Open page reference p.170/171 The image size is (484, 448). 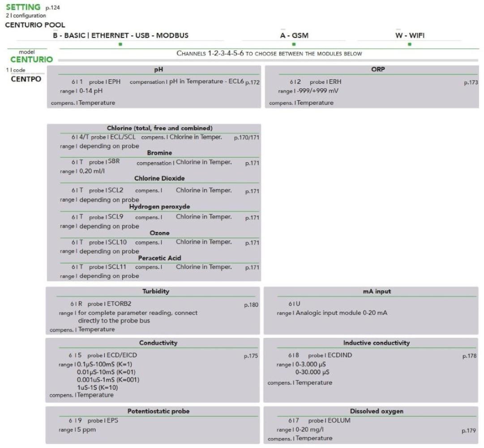tap(247, 138)
